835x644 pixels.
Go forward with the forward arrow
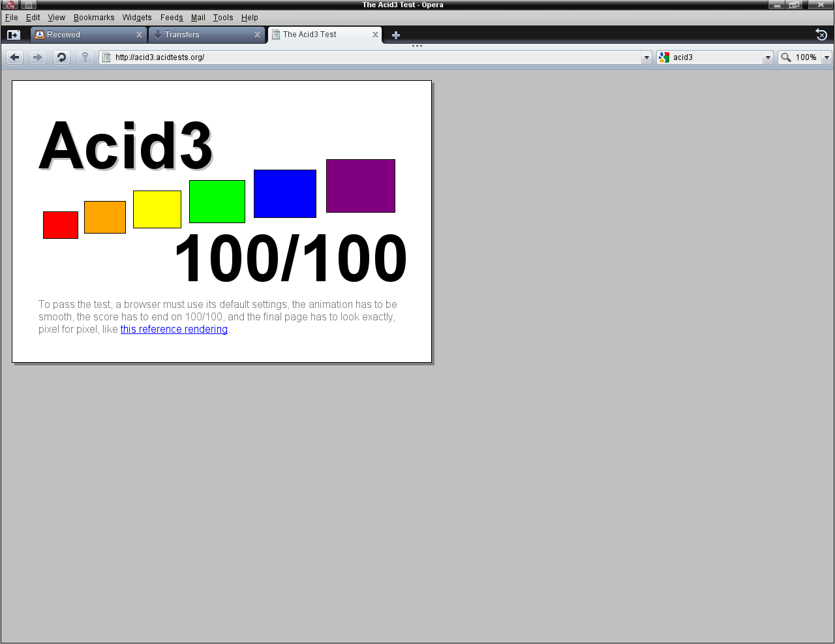click(38, 57)
